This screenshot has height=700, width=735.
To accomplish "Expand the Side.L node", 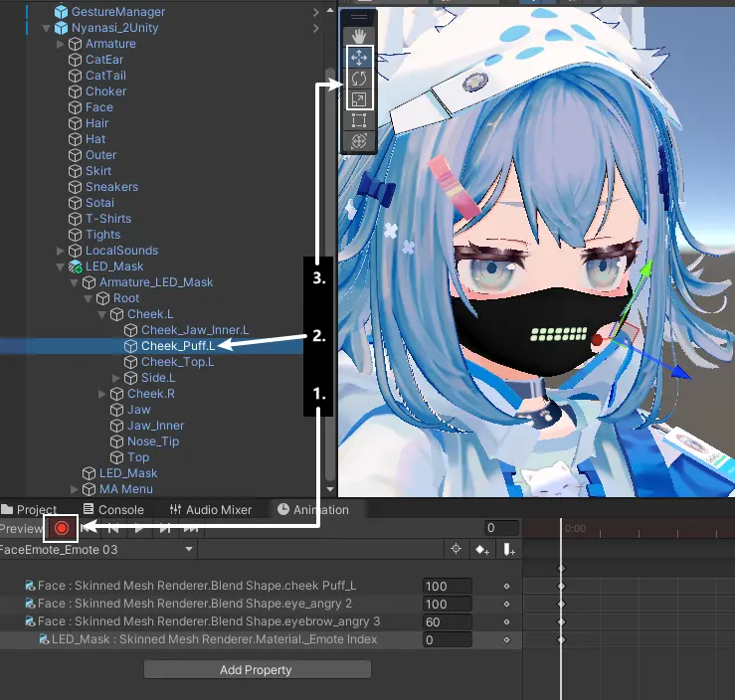I will [x=115, y=378].
